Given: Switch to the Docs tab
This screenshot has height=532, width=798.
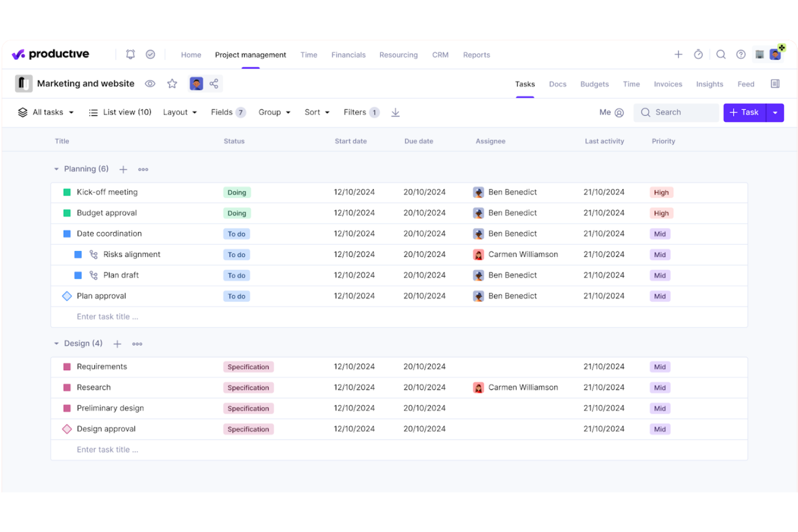Looking at the screenshot, I should 558,84.
